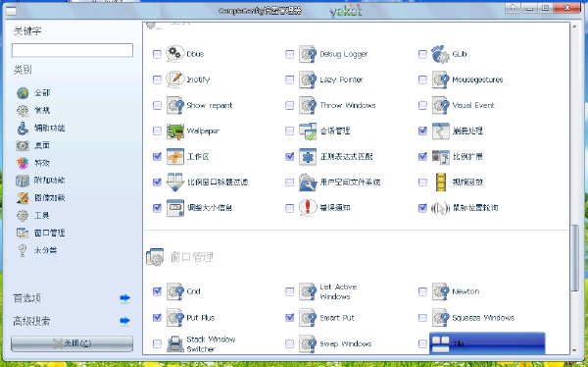The height and width of the screenshot is (367, 588).
Task: Click the Swap Windows label
Action: click(x=345, y=343)
